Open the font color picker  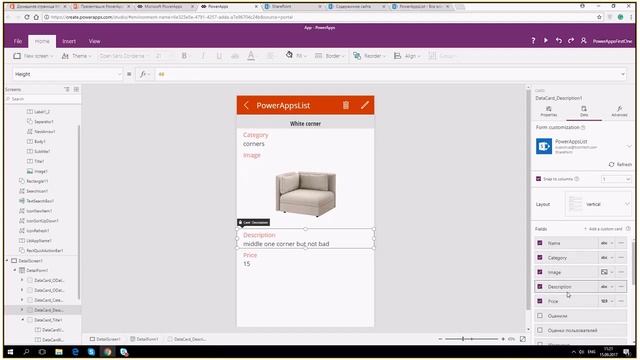tap(251, 56)
